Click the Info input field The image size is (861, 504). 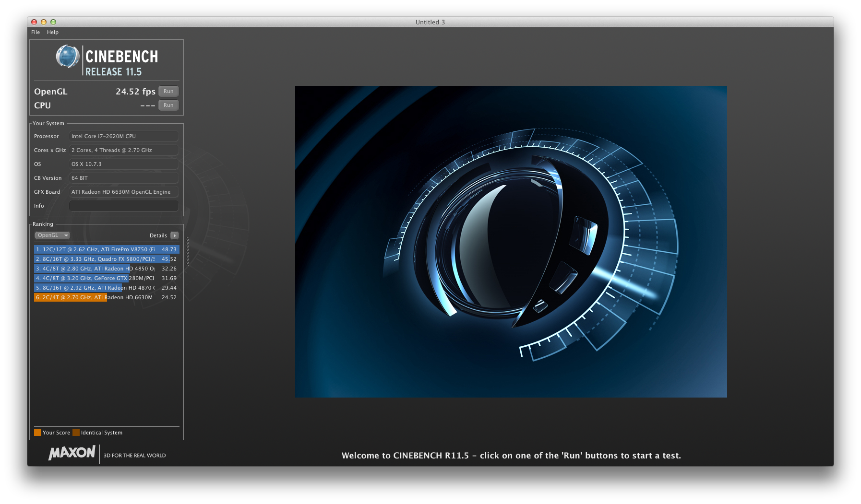pos(124,206)
